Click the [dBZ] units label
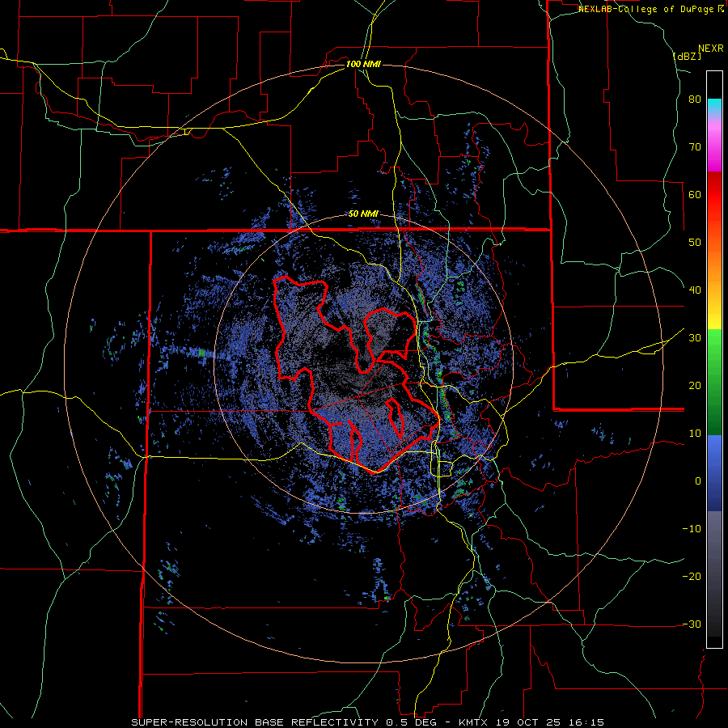 pyautogui.click(x=687, y=56)
